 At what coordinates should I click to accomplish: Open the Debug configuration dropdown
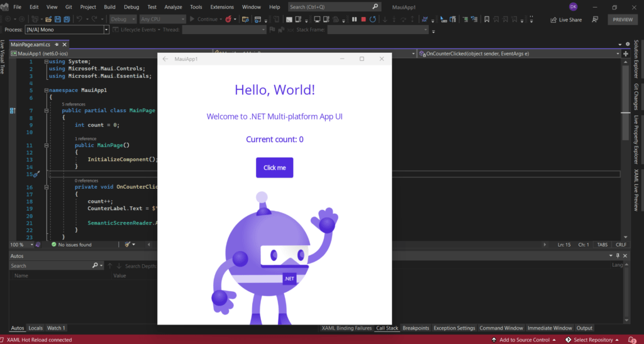123,19
